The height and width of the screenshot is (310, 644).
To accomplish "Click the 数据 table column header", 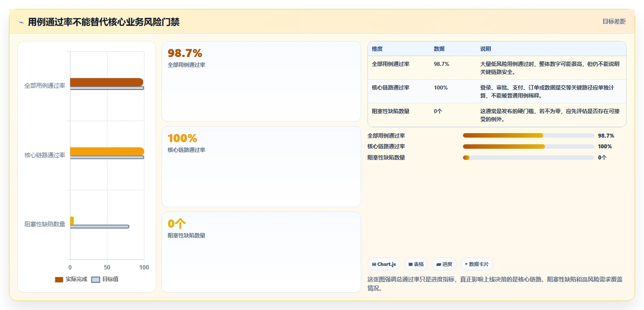I will pyautogui.click(x=439, y=49).
